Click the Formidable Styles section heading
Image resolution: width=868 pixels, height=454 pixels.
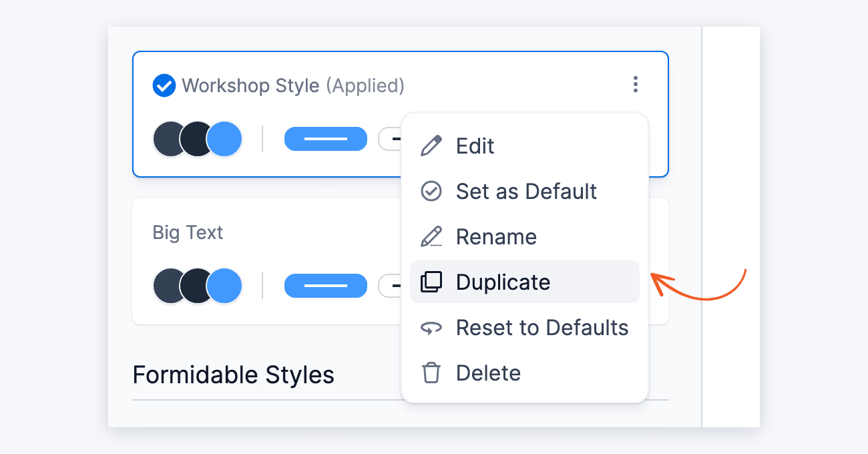[234, 375]
